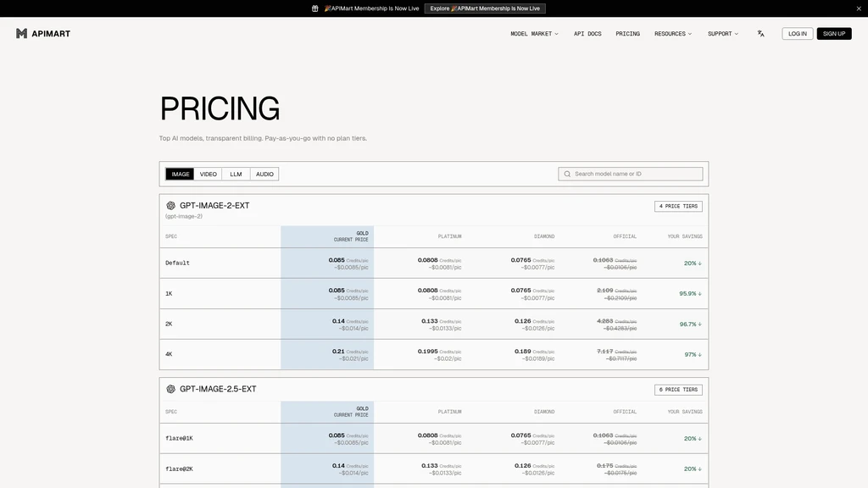Image resolution: width=868 pixels, height=488 pixels.
Task: Click the "flare@1K" spec row label
Action: click(180, 438)
